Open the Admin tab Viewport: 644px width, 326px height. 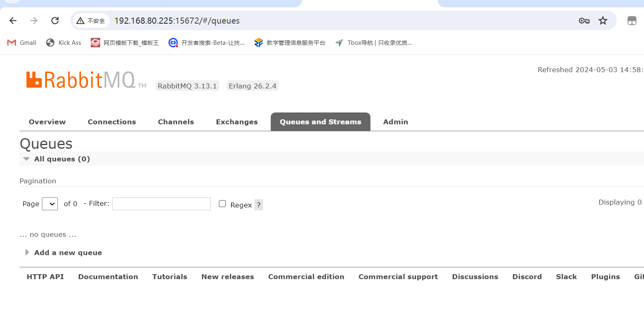[395, 122]
